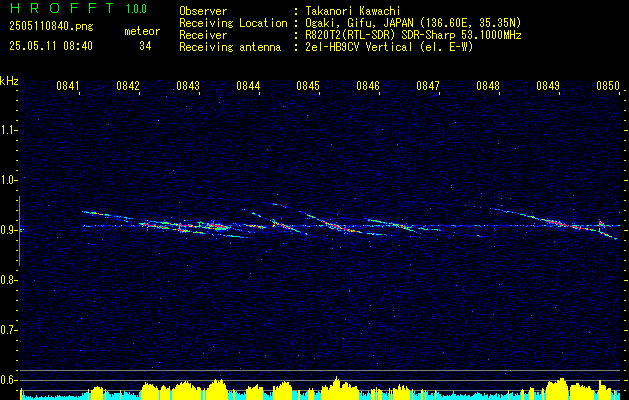Click the Receiving Location label

click(x=233, y=23)
